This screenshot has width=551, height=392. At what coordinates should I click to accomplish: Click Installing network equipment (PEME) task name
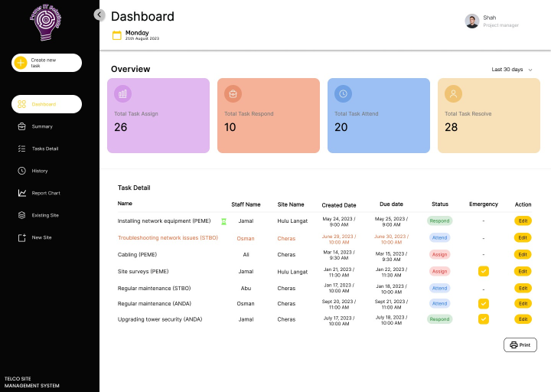pyautogui.click(x=164, y=221)
